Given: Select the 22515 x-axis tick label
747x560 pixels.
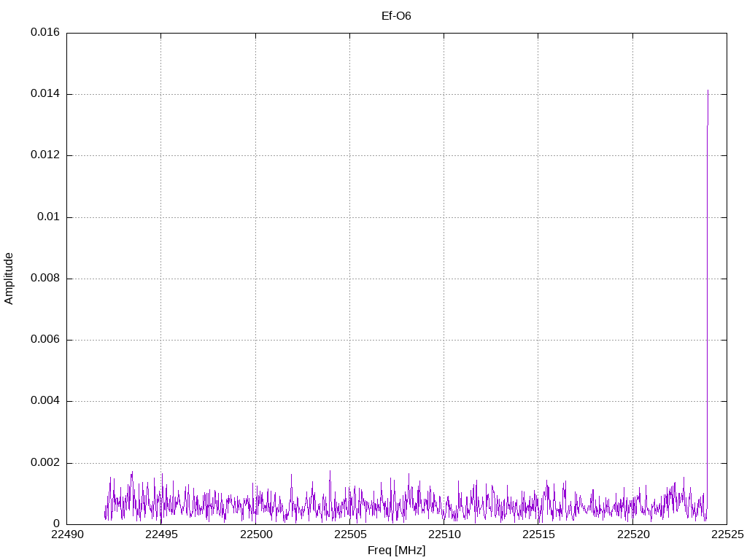Looking at the screenshot, I should click(x=538, y=535).
